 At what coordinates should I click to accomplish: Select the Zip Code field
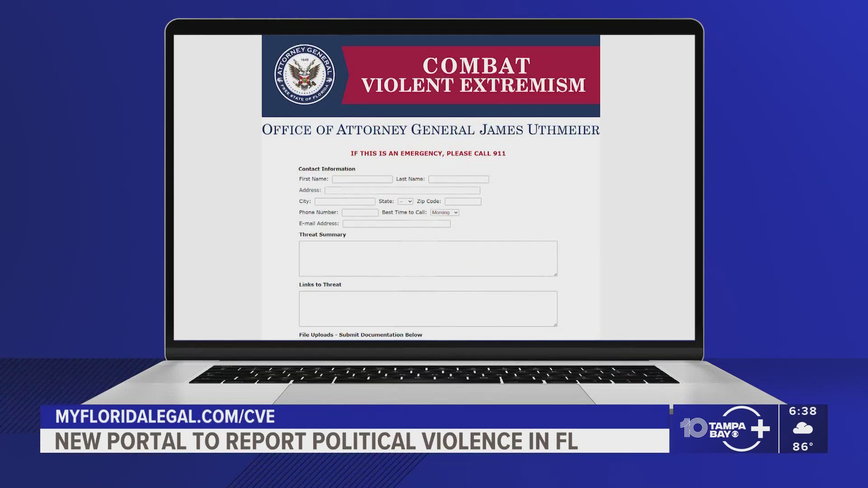pyautogui.click(x=462, y=202)
